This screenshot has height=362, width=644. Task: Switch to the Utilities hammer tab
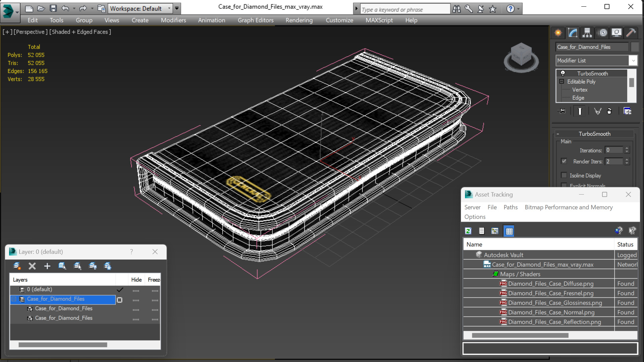[x=631, y=33]
